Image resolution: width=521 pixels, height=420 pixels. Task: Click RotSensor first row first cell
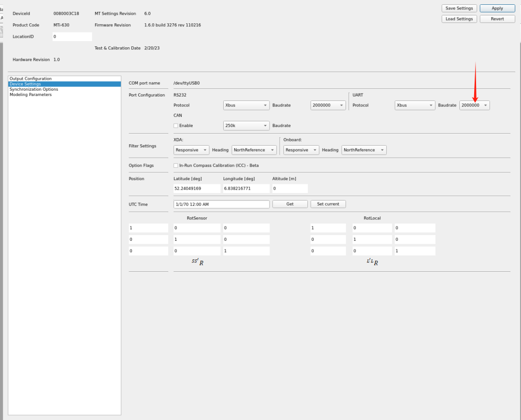pyautogui.click(x=149, y=228)
